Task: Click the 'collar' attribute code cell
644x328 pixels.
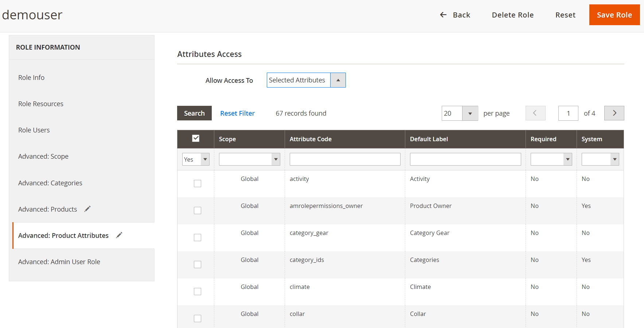Action: point(297,314)
